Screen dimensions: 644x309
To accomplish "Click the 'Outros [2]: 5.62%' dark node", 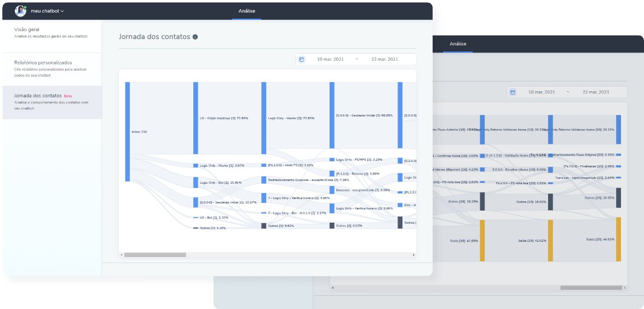I will click(x=263, y=225).
